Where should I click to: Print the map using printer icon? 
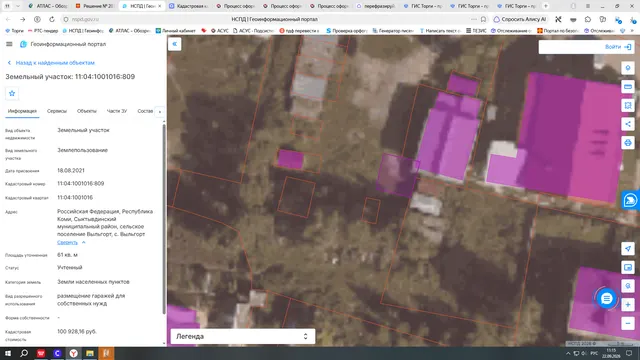[x=628, y=143]
